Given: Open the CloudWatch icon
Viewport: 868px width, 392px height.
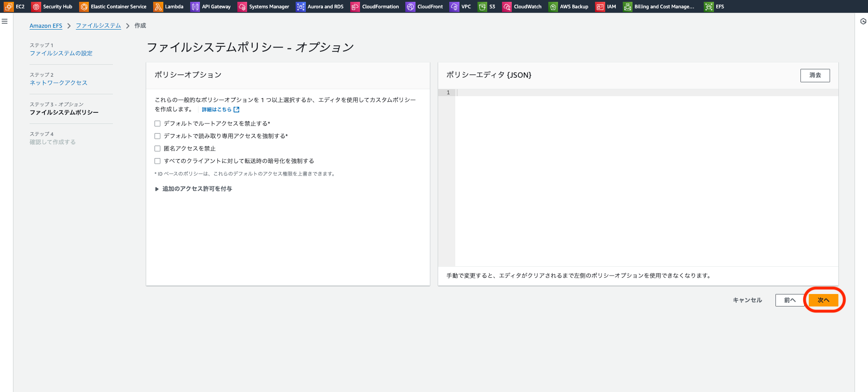Looking at the screenshot, I should [507, 6].
